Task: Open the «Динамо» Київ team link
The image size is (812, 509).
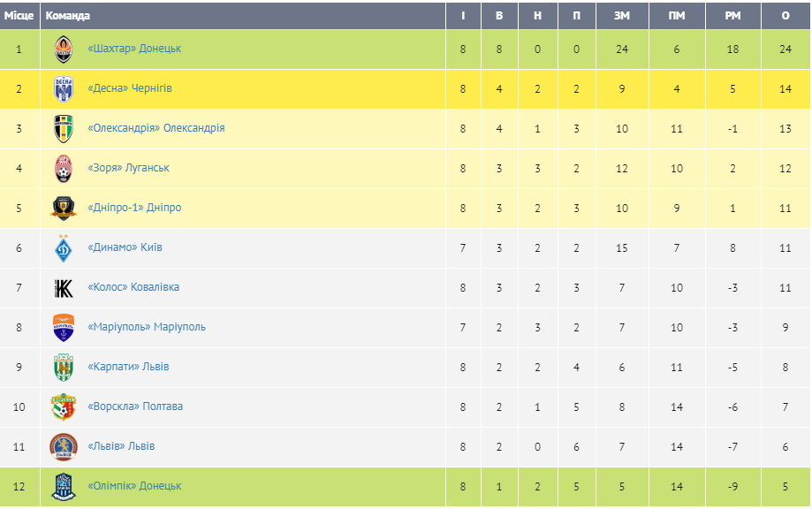Action: click(125, 247)
